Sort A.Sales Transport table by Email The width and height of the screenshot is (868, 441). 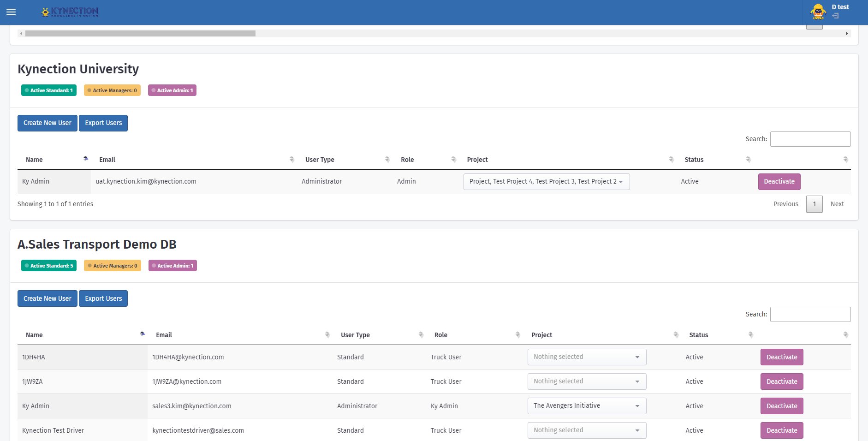click(240, 335)
